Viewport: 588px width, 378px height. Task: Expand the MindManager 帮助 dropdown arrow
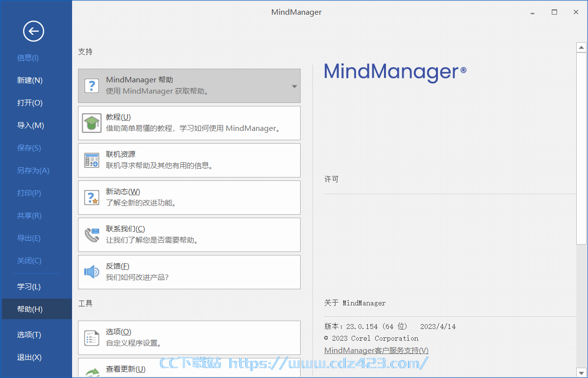pos(294,86)
